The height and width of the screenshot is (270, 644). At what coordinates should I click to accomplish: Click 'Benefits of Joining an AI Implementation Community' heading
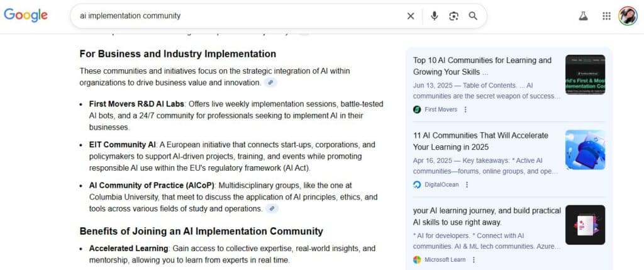201,231
